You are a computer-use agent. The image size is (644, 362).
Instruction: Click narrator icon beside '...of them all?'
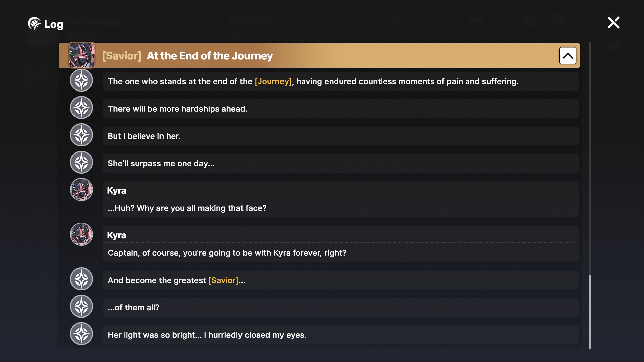tap(81, 306)
